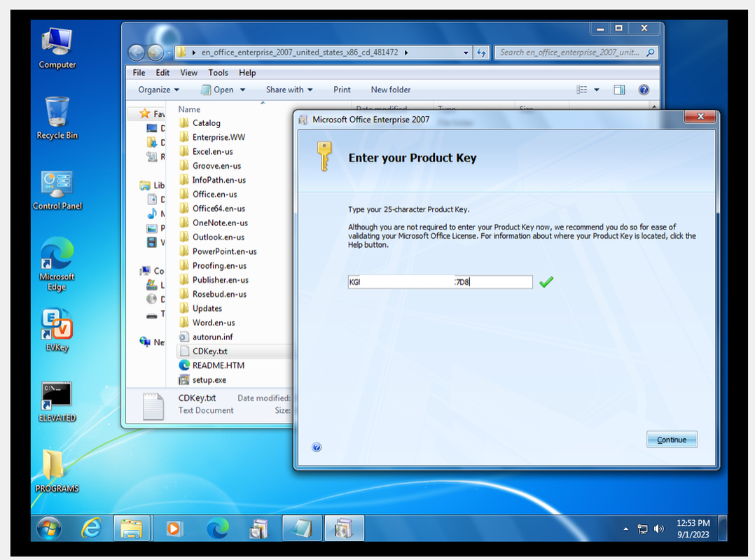Click Favorites star in navigation pane

(144, 113)
